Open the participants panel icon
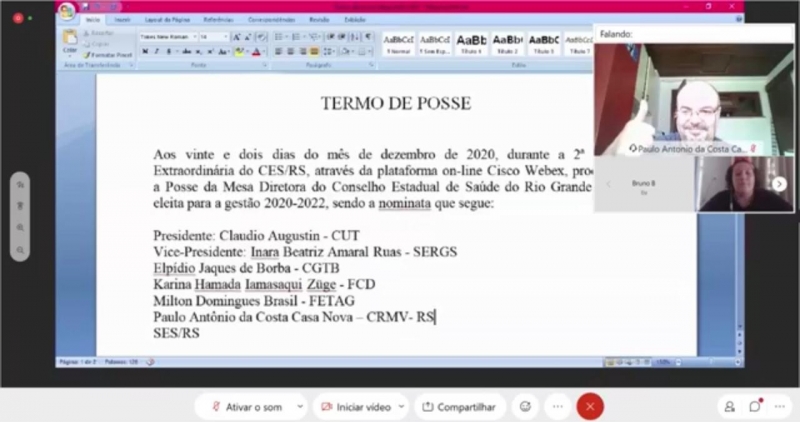Image resolution: width=800 pixels, height=422 pixels. tap(730, 407)
